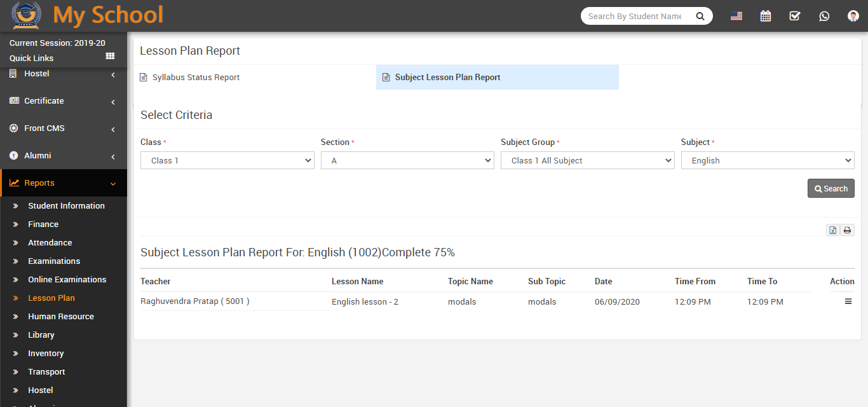Open the action menu for English lesson - 2
Image resolution: width=868 pixels, height=407 pixels.
point(848,301)
